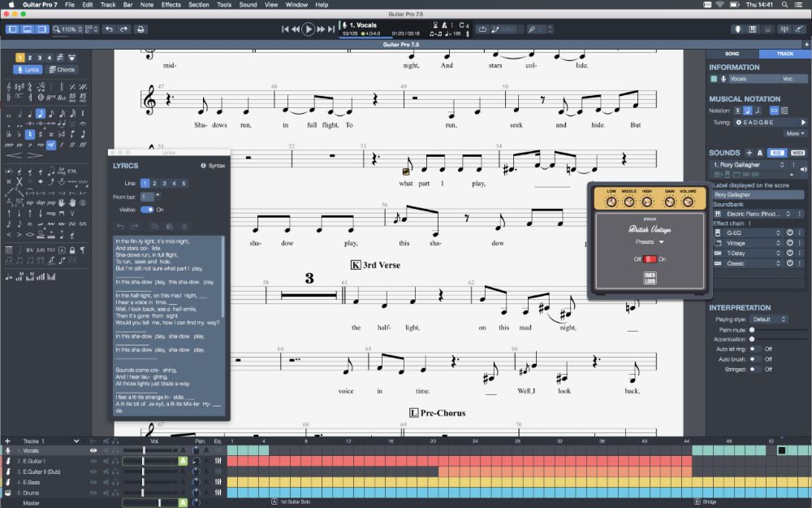
Task: Click the Undo arrow in the toolbar
Action: [109, 29]
